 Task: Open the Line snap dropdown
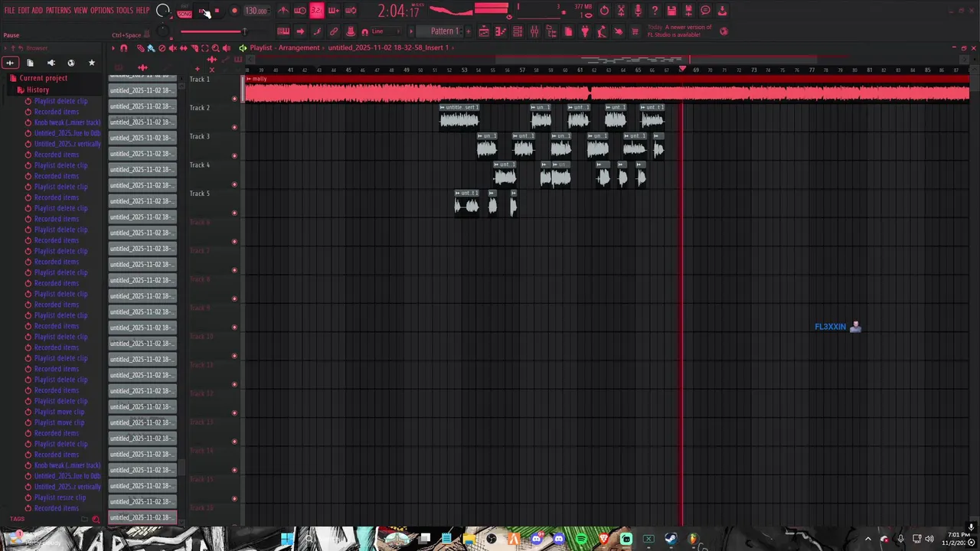pos(386,31)
